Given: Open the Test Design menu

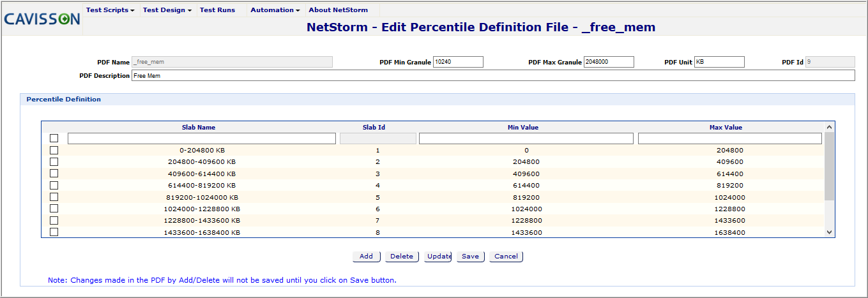Looking at the screenshot, I should pos(167,10).
